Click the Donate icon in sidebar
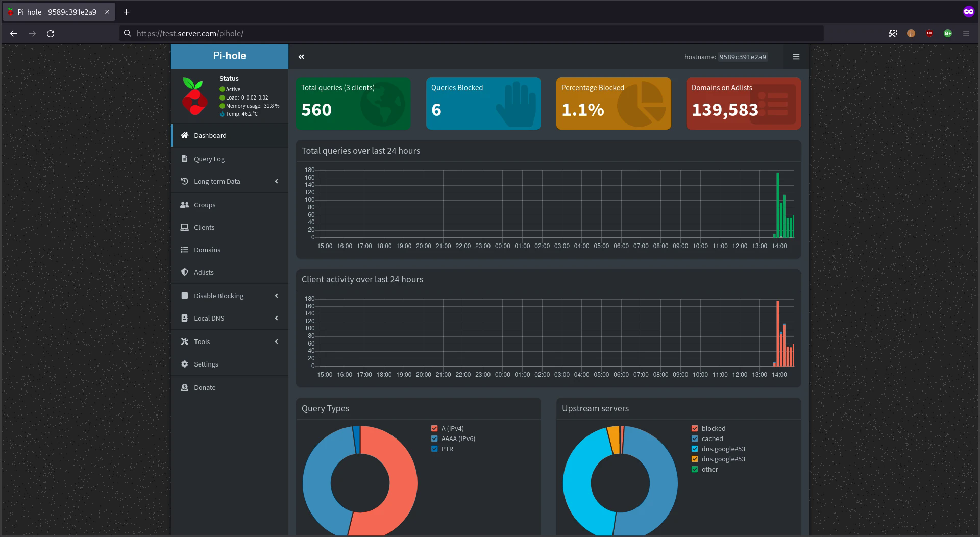Screen dimensions: 980x537 [x=185, y=387]
